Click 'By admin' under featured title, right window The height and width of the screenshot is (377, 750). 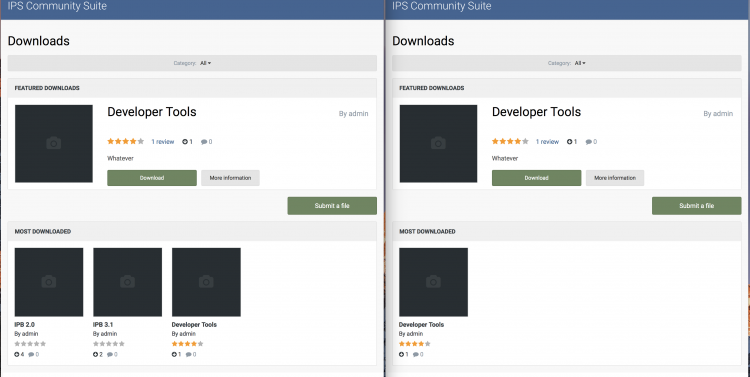718,114
